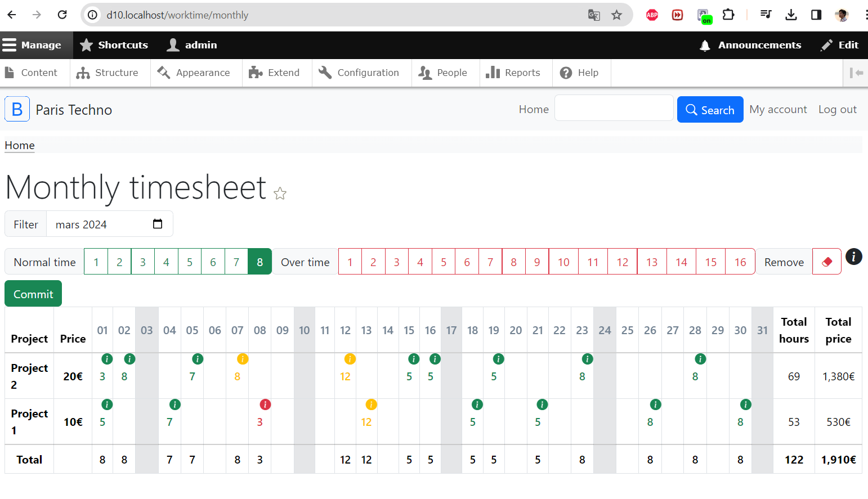Image resolution: width=868 pixels, height=499 pixels.
Task: Open the Structure admin menu
Action: click(108, 73)
